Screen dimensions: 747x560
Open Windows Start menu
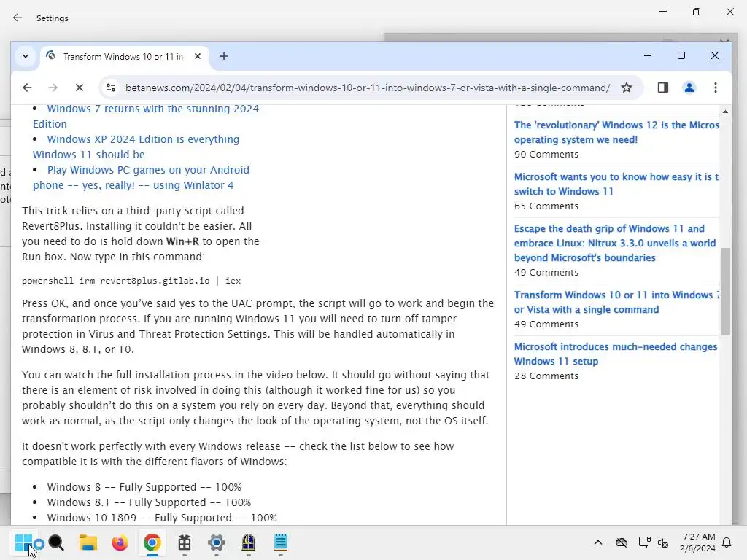(x=23, y=542)
